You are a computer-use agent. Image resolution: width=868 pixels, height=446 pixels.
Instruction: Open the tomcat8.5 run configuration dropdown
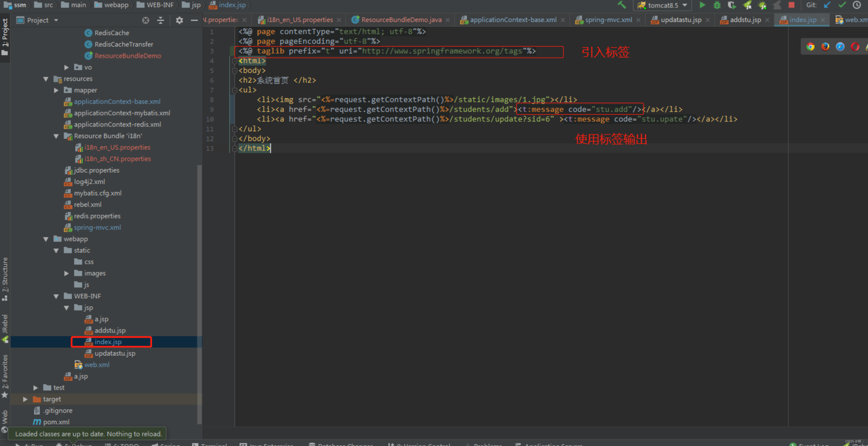pyautogui.click(x=662, y=5)
